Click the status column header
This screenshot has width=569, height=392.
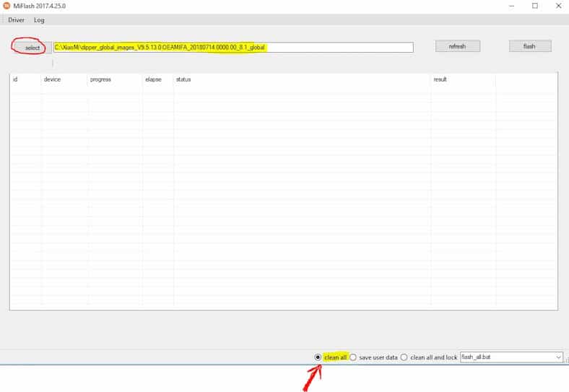[x=183, y=79]
